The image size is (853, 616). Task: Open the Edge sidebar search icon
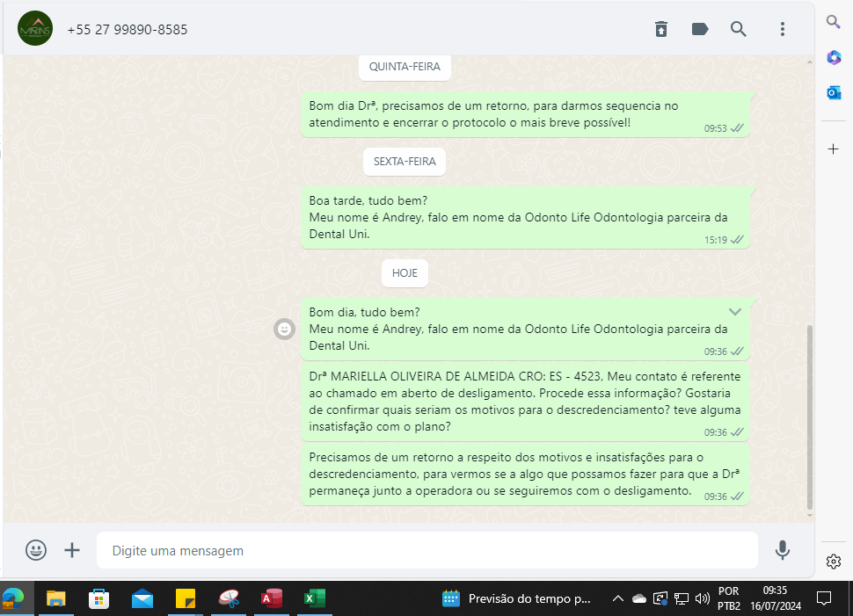tap(833, 22)
